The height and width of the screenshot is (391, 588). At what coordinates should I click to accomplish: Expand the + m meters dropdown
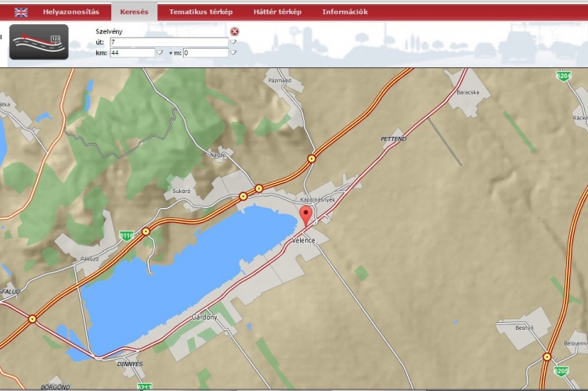(233, 52)
